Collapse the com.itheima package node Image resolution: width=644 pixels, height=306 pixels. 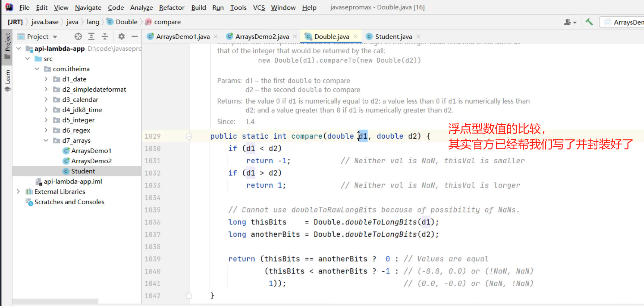[x=37, y=69]
